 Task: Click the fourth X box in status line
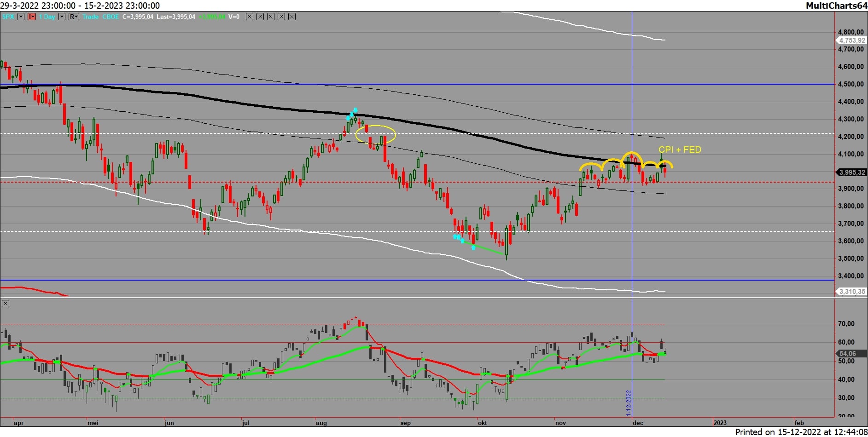point(281,17)
